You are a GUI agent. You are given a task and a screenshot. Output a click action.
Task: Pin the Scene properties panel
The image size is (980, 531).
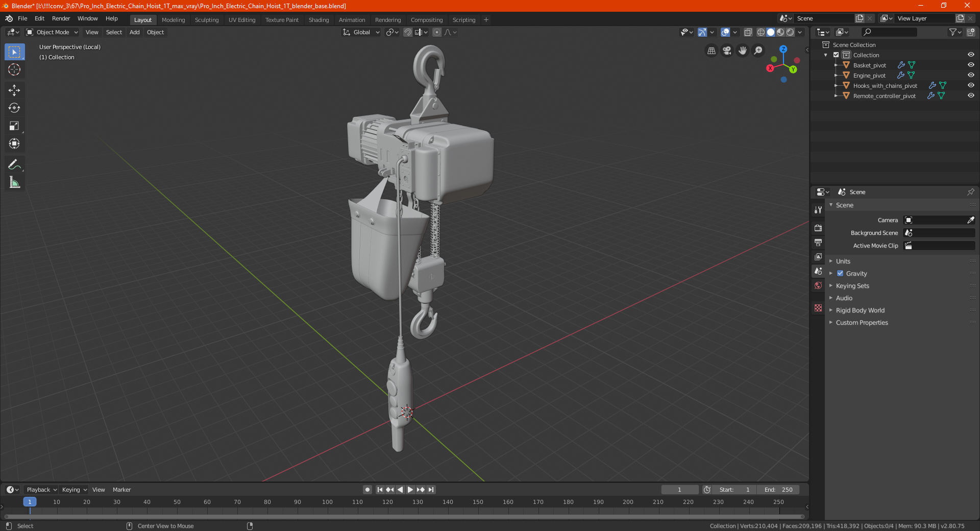click(x=970, y=192)
